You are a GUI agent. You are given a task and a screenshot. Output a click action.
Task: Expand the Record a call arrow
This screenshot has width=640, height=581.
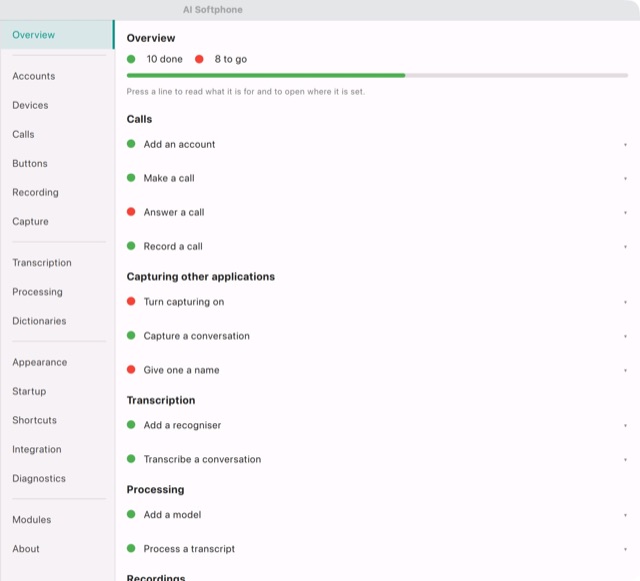coord(625,247)
